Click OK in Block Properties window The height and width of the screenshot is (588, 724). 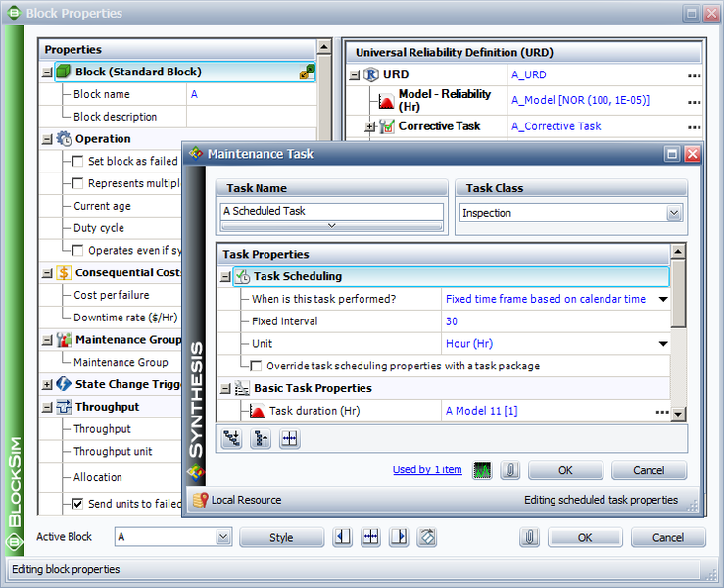(x=585, y=537)
